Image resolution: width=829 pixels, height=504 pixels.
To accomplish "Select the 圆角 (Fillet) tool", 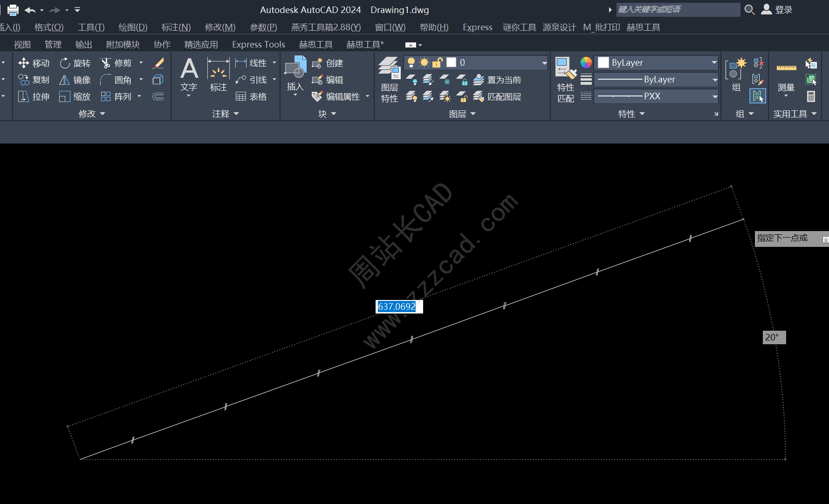I will pyautogui.click(x=116, y=80).
